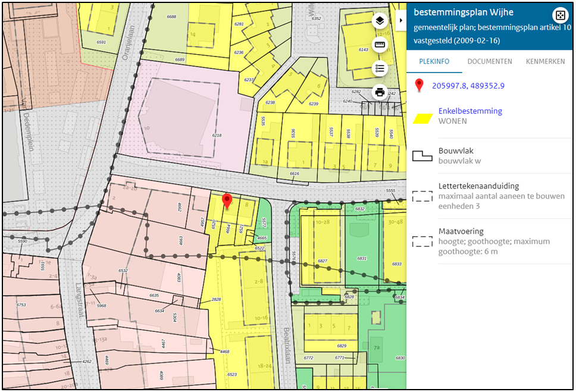Select the Maatvoering heading
The width and height of the screenshot is (576, 392).
(461, 231)
